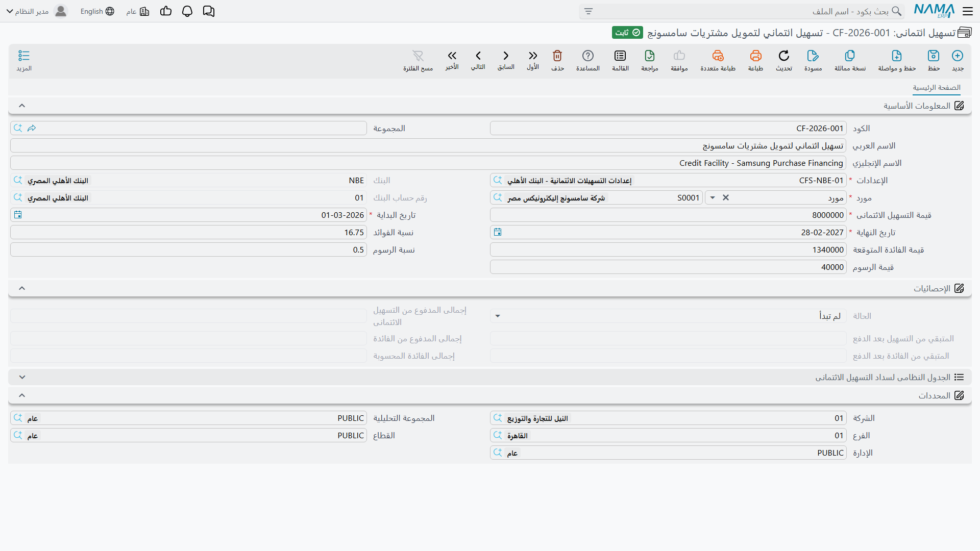Collapse the المحددات section

click(22, 395)
